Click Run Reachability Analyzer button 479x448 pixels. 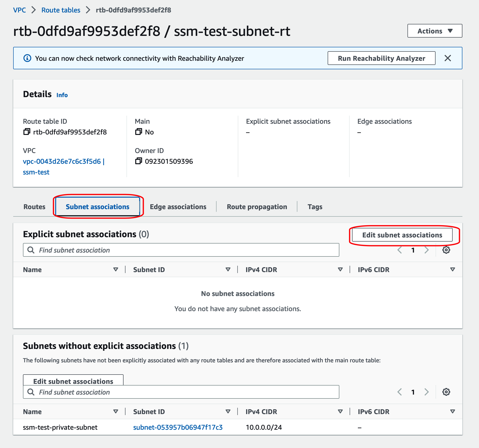point(381,58)
